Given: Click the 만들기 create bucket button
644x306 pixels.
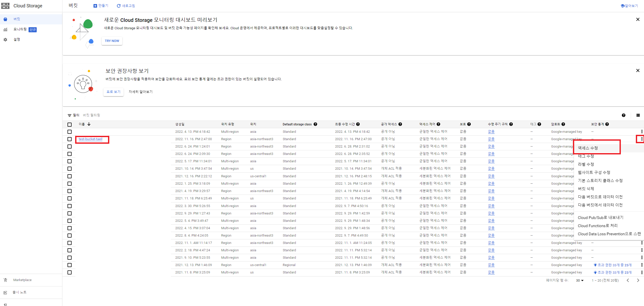Looking at the screenshot, I should coord(101,6).
